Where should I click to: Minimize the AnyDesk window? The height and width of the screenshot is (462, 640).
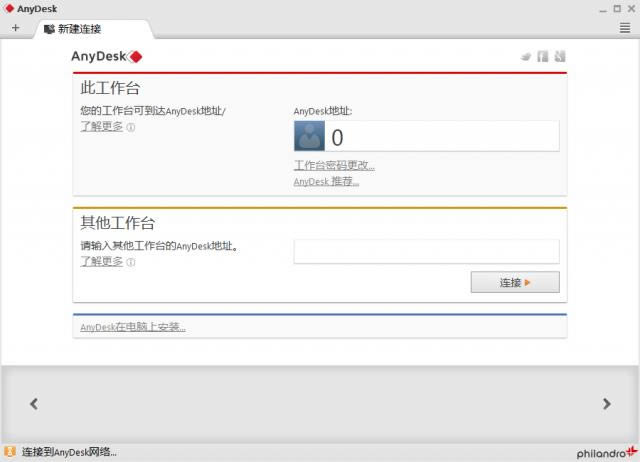click(x=603, y=9)
